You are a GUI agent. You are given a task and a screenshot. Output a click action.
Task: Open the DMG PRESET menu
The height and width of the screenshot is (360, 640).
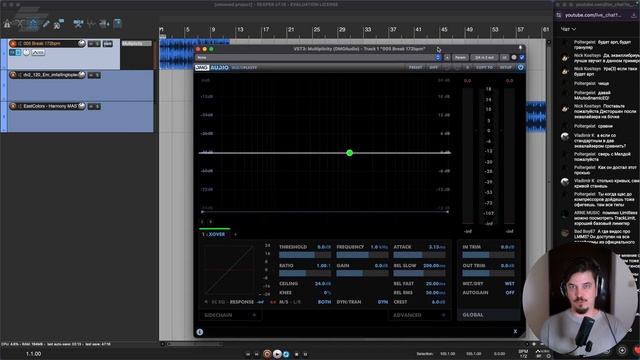[416, 67]
